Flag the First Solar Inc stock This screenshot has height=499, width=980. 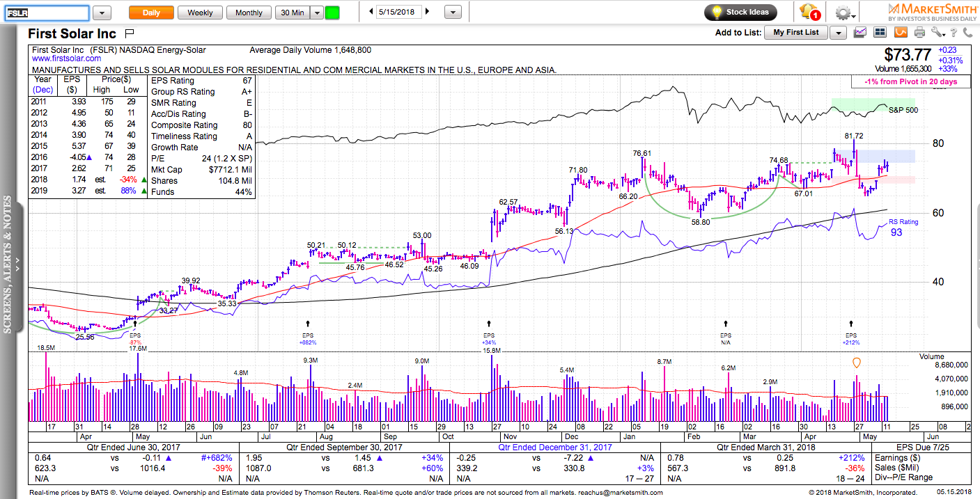(129, 33)
